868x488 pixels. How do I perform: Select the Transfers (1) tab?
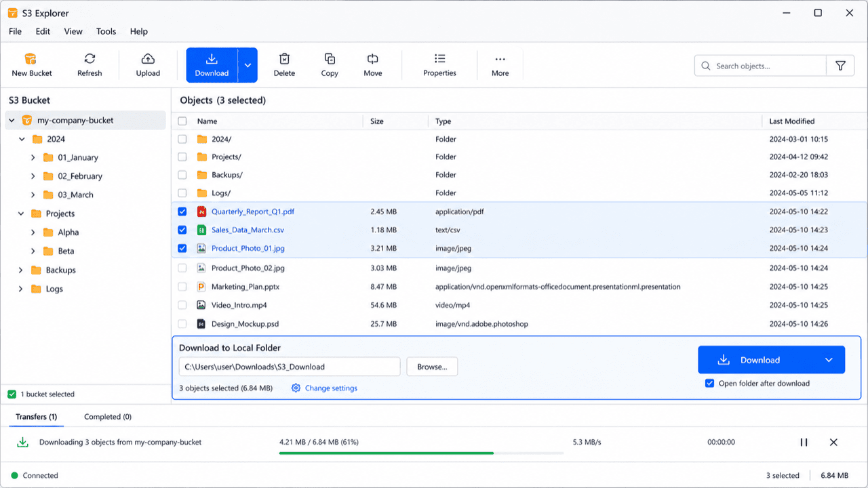tap(37, 417)
